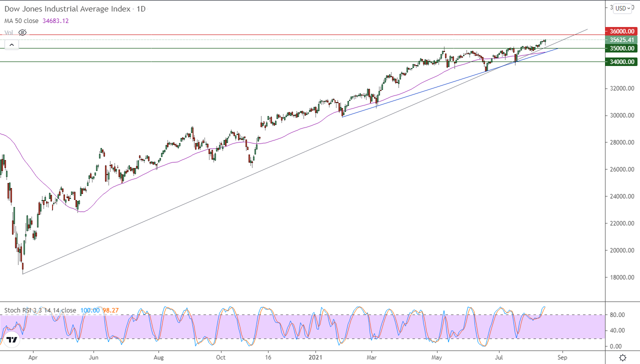The image size is (640, 364).
Task: Click the 80.00 Stoch RSI axis label
Action: (618, 315)
